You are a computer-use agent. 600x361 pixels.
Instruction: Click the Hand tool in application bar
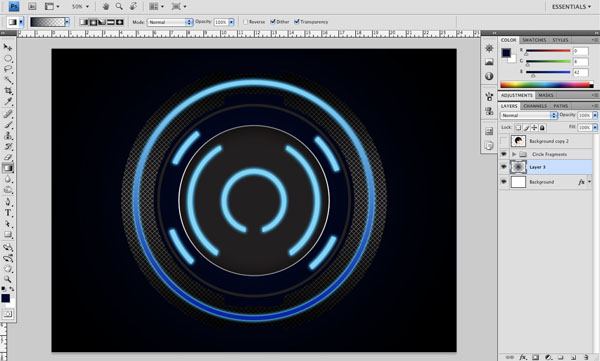[x=106, y=7]
